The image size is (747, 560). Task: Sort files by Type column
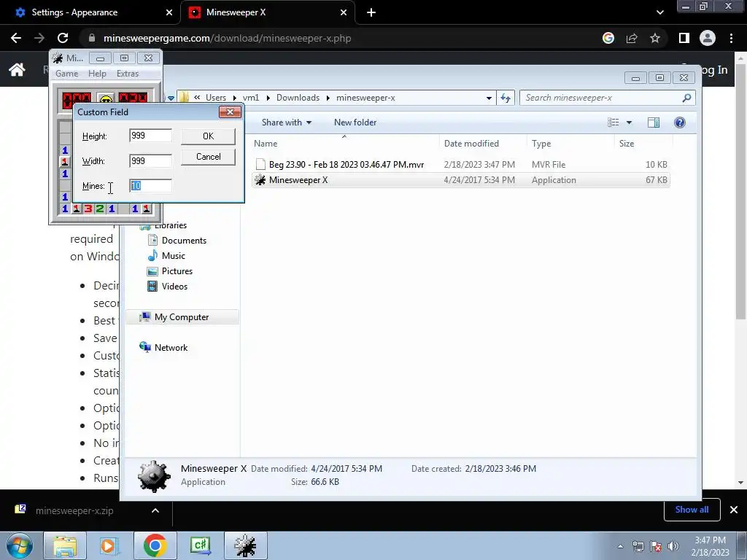pyautogui.click(x=570, y=144)
